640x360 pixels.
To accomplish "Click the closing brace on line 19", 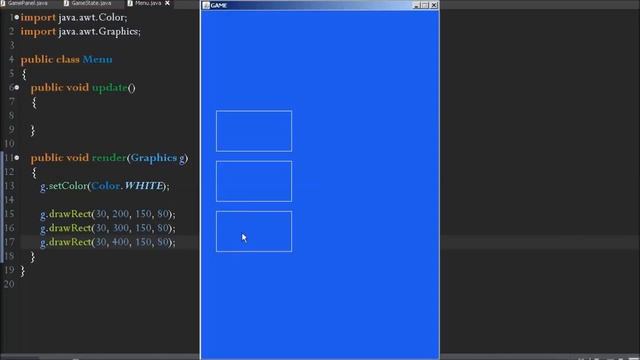I will (23, 271).
